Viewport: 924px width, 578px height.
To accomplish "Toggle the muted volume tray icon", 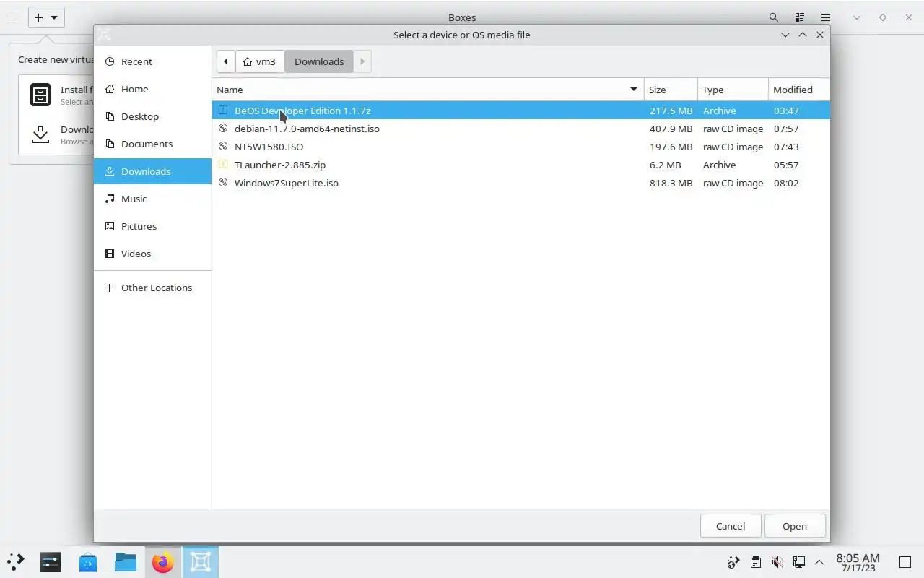I will tap(777, 562).
